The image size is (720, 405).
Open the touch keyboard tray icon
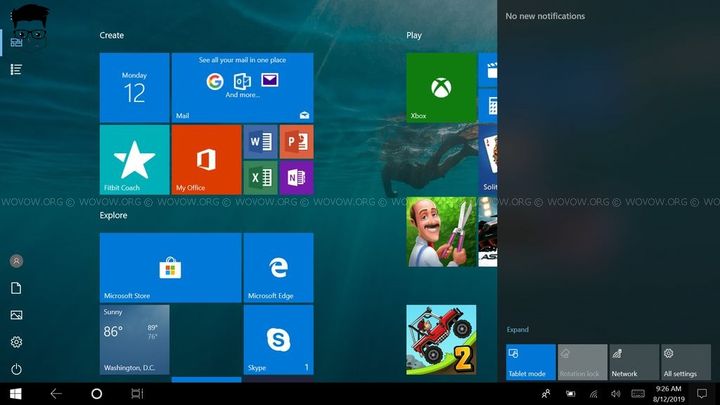pos(638,394)
